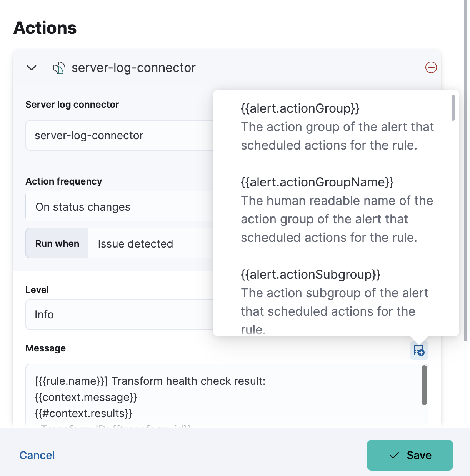Click the page's vertical scrollbar
470x476 pixels.
point(465,154)
